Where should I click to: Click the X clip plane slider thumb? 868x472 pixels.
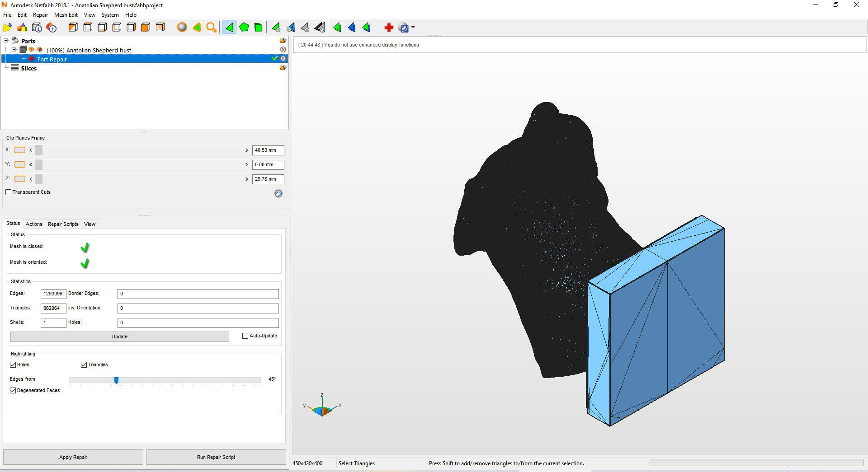[x=38, y=150]
